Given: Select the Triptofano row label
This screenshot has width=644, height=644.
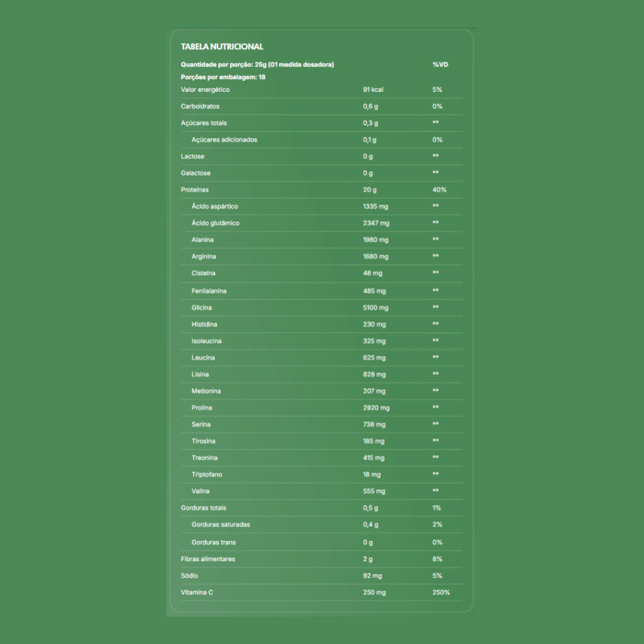Looking at the screenshot, I should pyautogui.click(x=207, y=475).
